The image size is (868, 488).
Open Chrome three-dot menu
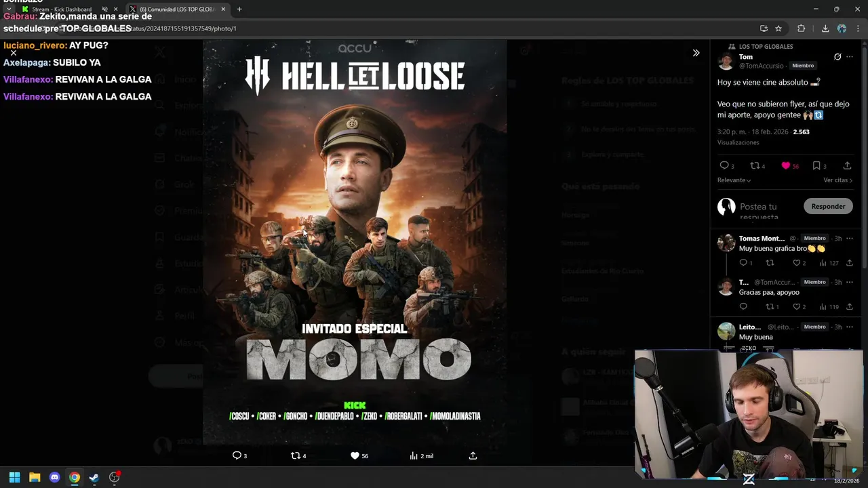click(858, 28)
